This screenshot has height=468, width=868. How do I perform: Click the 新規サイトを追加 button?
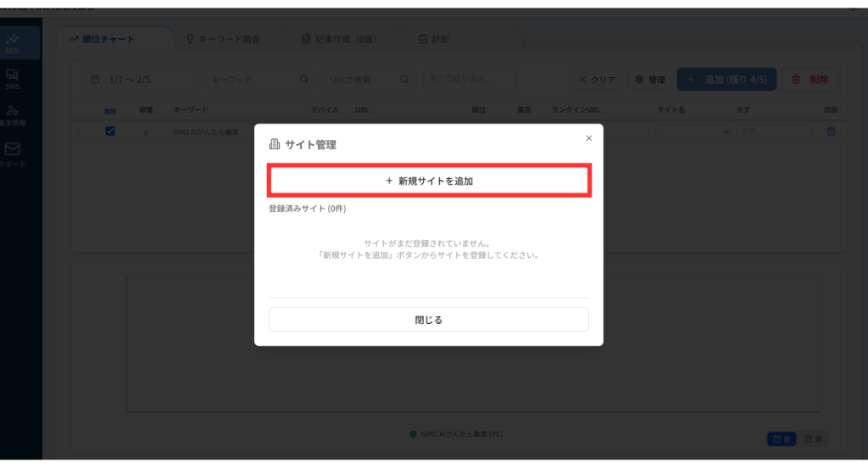pyautogui.click(x=428, y=181)
